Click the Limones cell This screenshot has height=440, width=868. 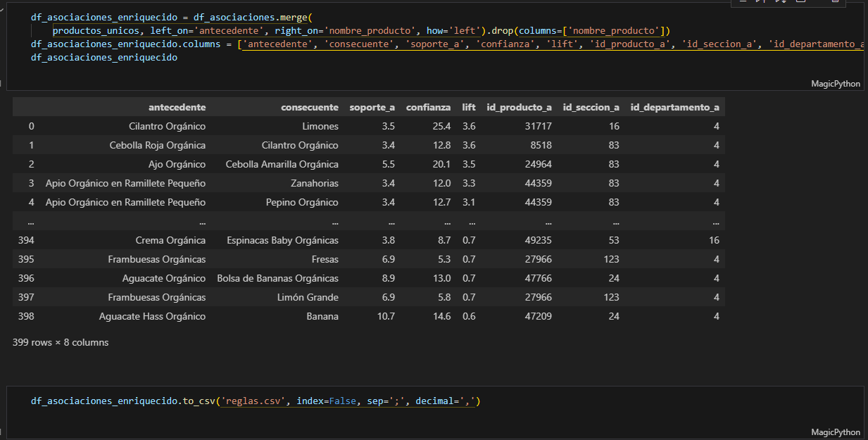[320, 126]
